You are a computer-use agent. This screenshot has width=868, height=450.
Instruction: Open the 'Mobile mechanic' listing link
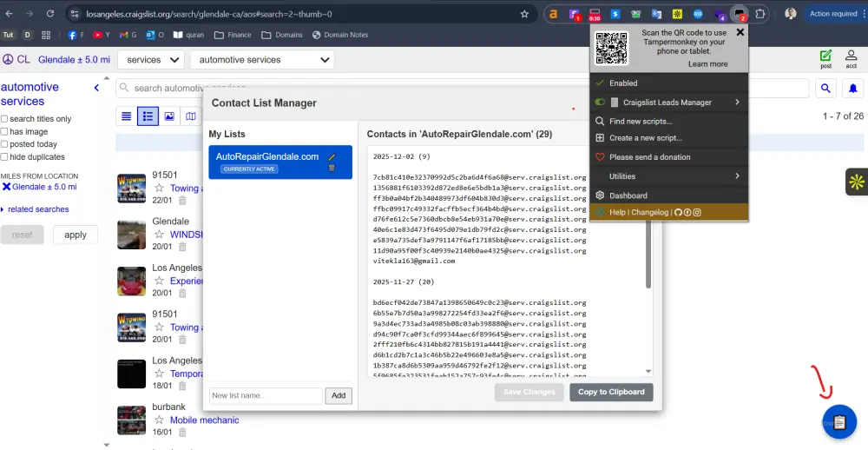[x=204, y=420]
